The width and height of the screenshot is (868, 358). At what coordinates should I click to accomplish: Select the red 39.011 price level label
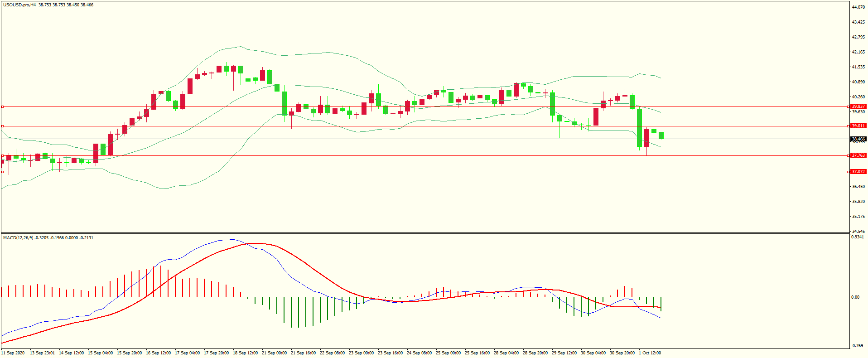(858, 126)
